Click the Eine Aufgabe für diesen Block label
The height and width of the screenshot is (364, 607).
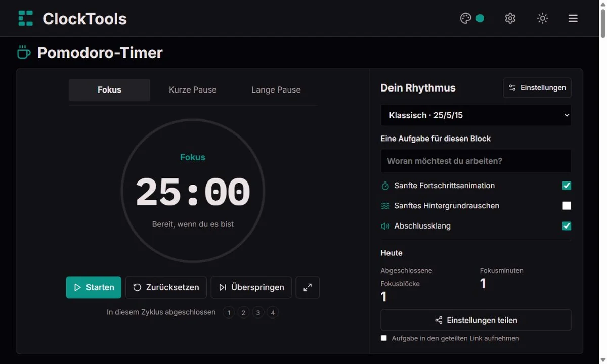pos(436,139)
